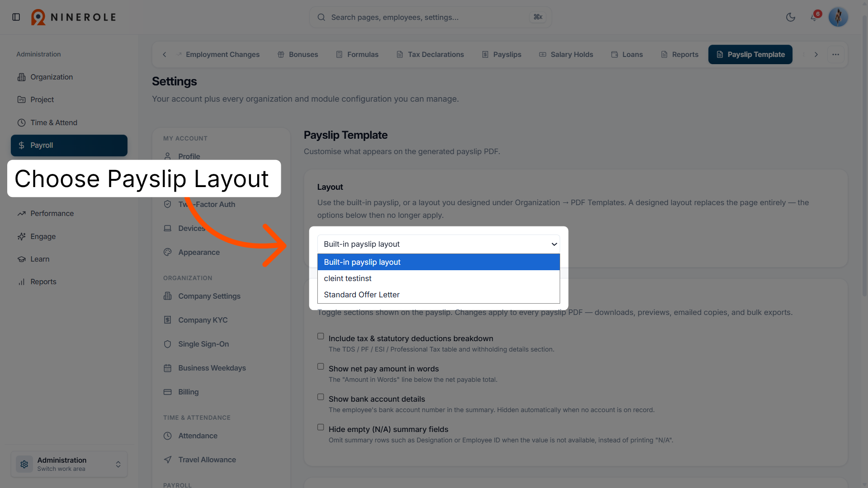
Task: Open Engage in the sidebar
Action: tap(69, 237)
